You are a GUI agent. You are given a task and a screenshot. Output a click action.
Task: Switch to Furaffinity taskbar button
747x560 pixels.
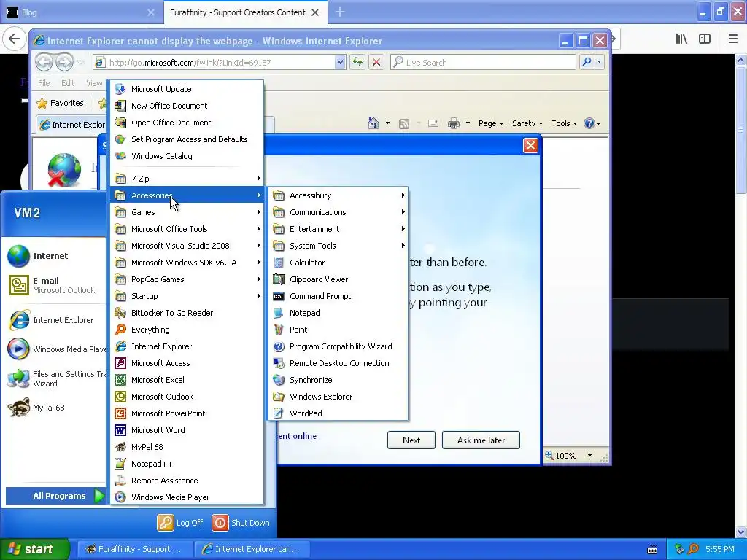point(135,549)
